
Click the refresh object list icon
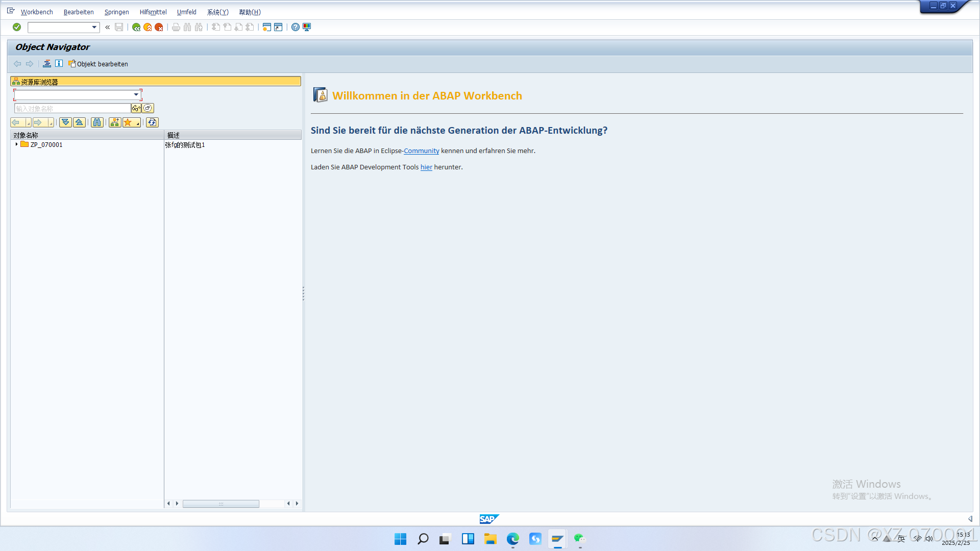152,122
